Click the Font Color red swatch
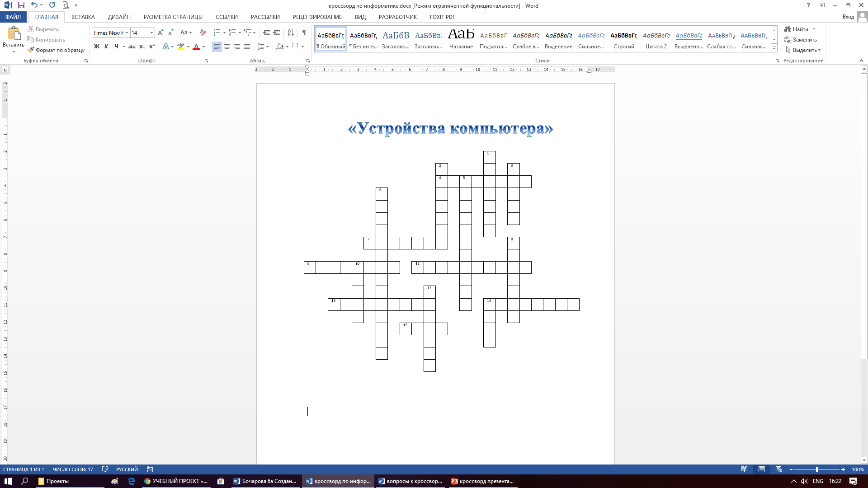This screenshot has width=868, height=488. coord(196,47)
